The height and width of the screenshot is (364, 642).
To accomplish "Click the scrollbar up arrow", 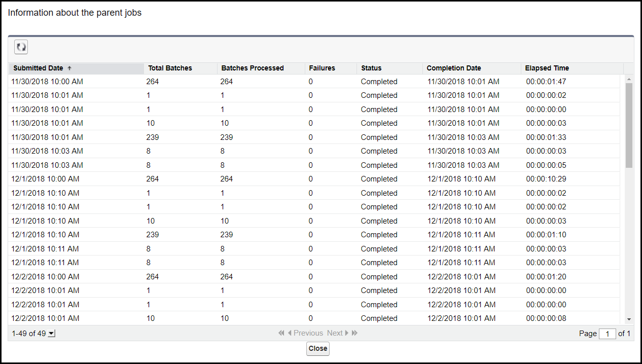I will [629, 80].
